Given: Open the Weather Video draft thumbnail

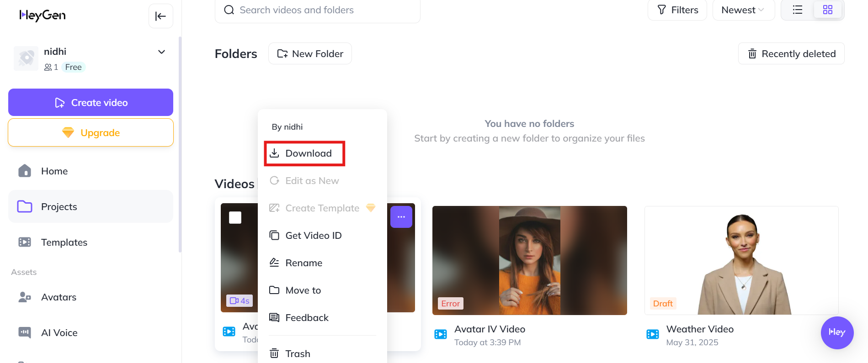Looking at the screenshot, I should pyautogui.click(x=741, y=260).
